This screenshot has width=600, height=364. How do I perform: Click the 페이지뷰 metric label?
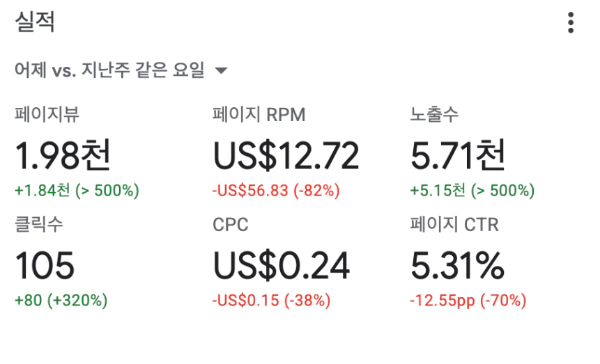tap(47, 114)
